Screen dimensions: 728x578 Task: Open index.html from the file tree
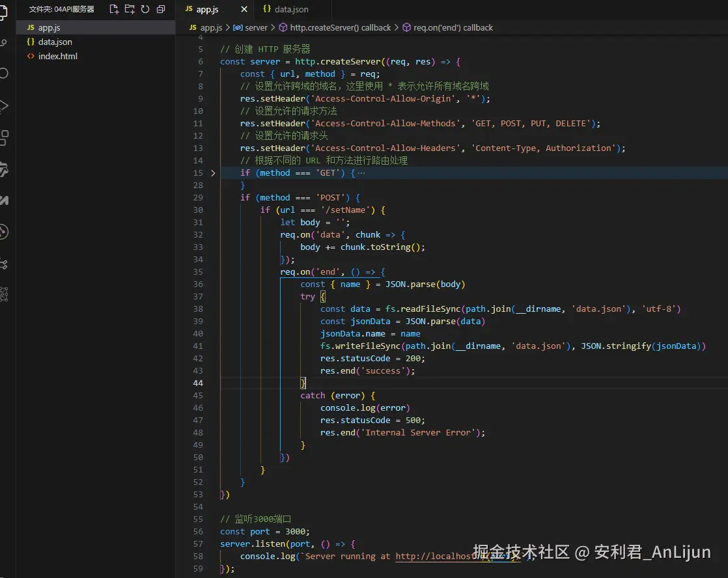click(57, 57)
